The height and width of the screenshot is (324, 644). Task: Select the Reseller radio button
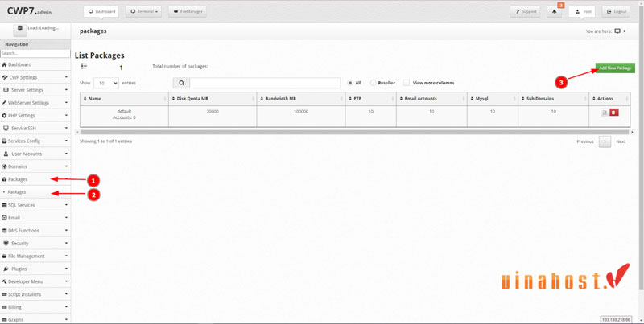[x=373, y=83]
